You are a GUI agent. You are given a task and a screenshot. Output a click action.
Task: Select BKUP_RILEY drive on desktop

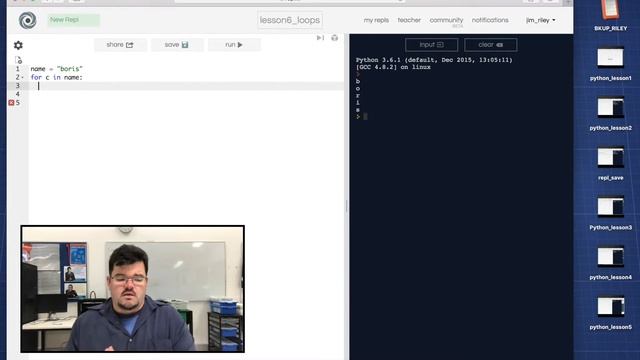coord(611,16)
